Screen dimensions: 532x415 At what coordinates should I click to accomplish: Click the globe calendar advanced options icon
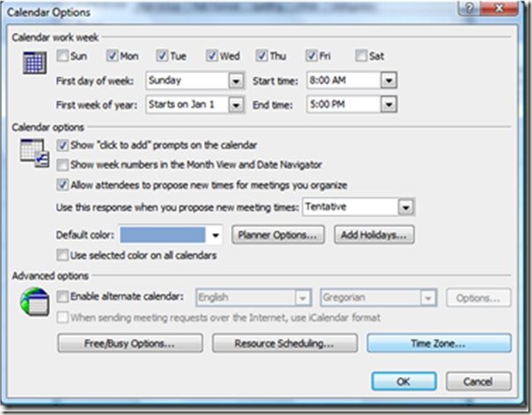[x=34, y=302]
